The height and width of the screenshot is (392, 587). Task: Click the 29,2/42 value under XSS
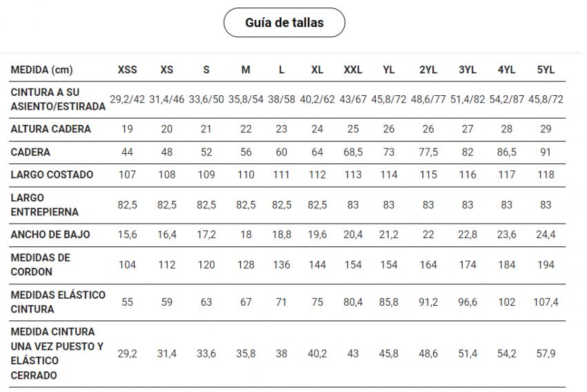point(127,99)
